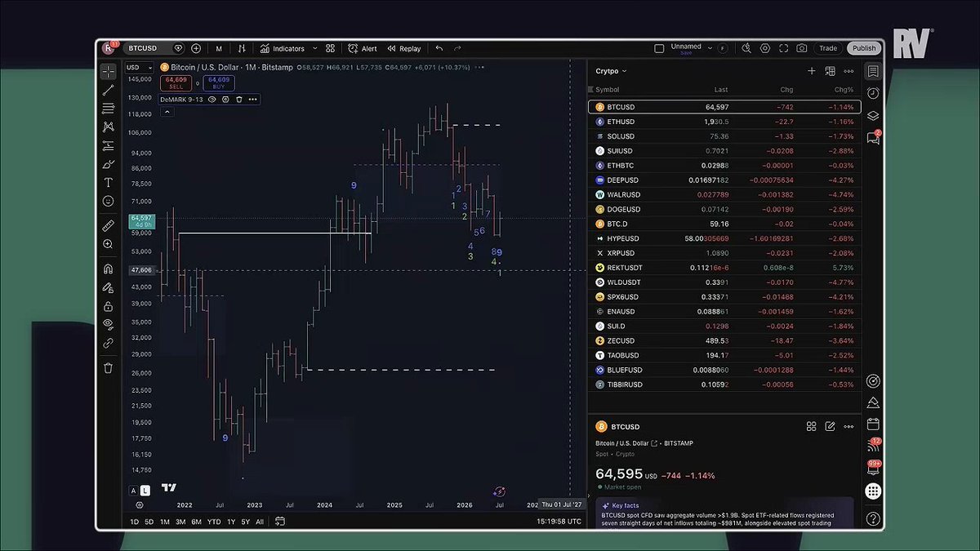This screenshot has height=551, width=980.
Task: Open the M interval selector
Action: tap(219, 48)
